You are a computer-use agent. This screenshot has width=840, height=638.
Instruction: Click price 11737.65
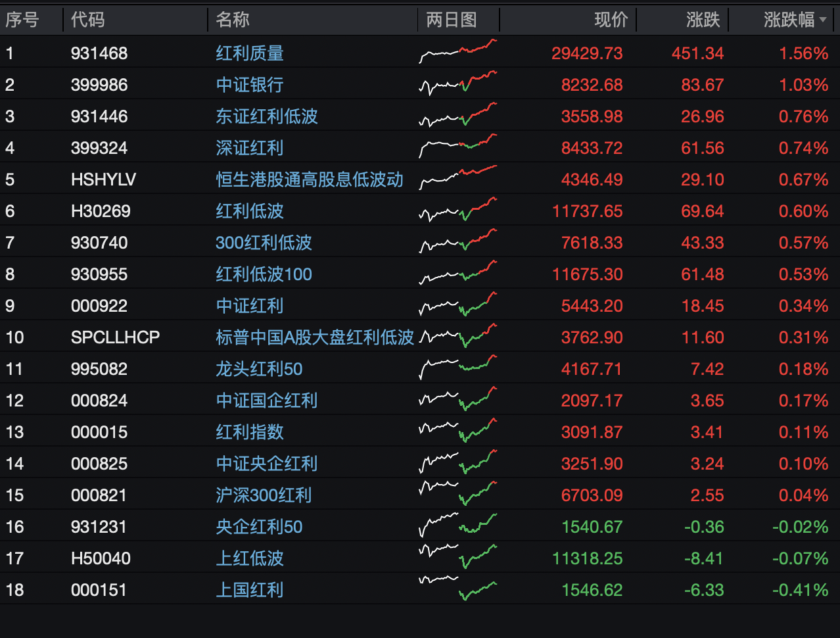pos(588,211)
